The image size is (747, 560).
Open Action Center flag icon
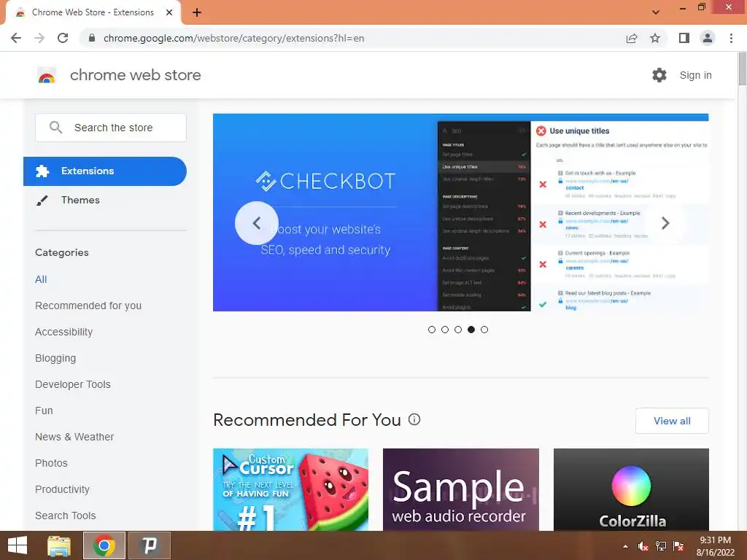[x=678, y=546]
